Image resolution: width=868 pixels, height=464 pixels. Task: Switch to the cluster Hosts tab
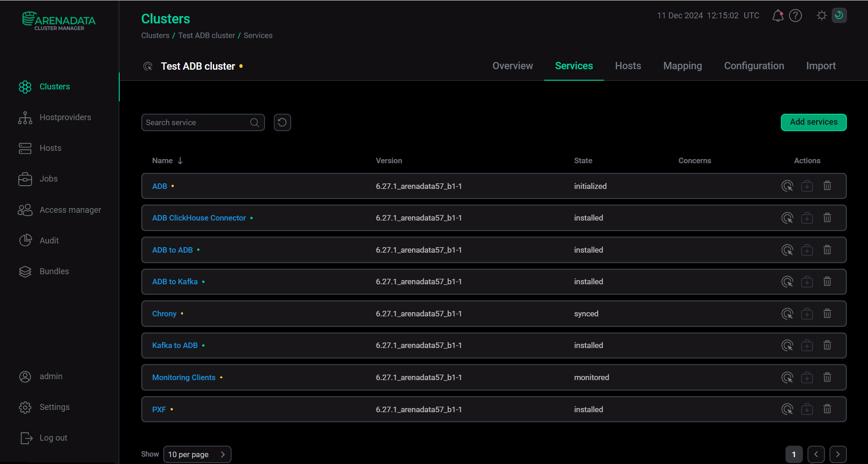point(628,66)
